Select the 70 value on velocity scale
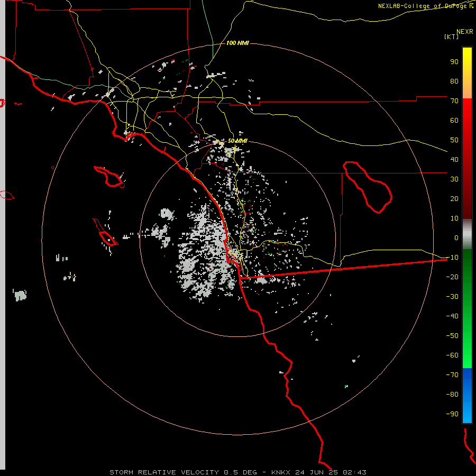The width and height of the screenshot is (476, 476). pyautogui.click(x=454, y=101)
